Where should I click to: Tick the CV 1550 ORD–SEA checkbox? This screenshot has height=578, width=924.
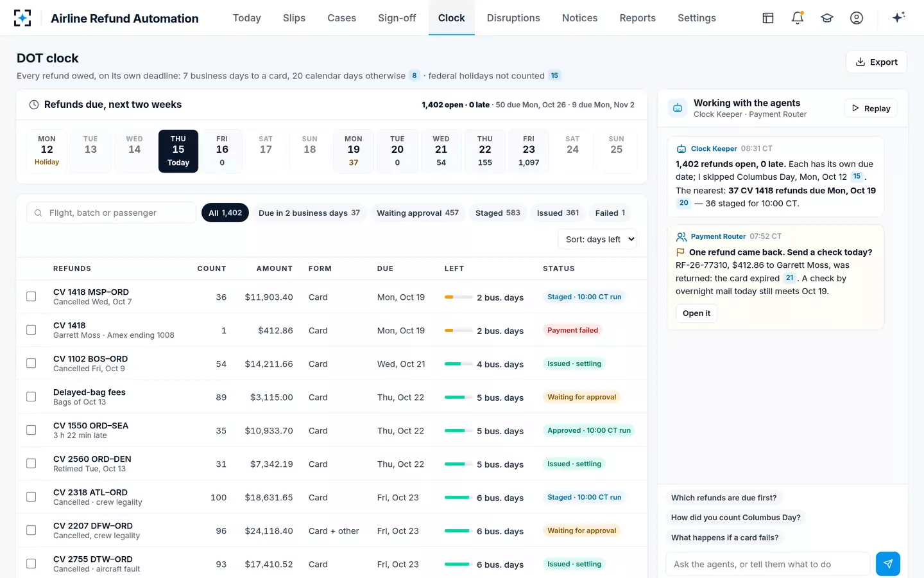point(31,430)
